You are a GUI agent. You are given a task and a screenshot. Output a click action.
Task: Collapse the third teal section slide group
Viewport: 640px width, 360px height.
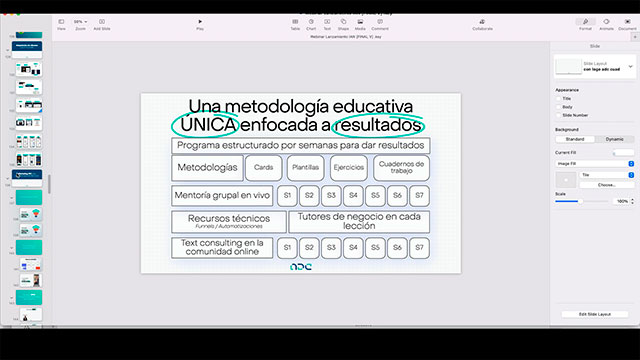click(11, 298)
